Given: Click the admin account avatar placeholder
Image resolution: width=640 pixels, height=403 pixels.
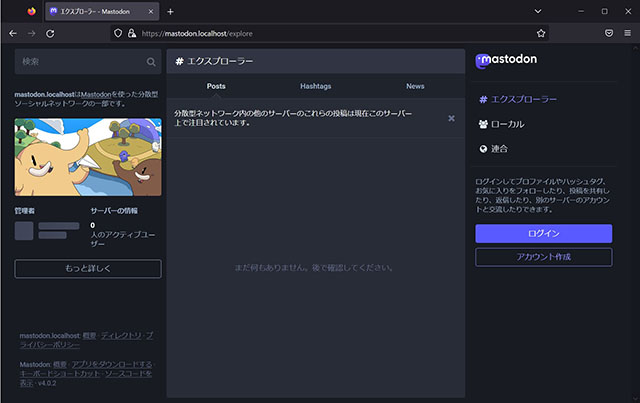Looking at the screenshot, I should tap(24, 231).
